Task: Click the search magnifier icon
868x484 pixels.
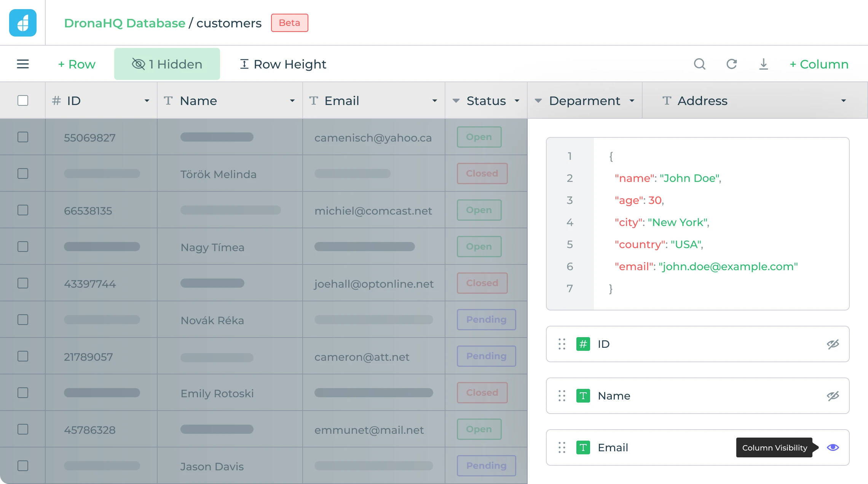Action: point(700,64)
